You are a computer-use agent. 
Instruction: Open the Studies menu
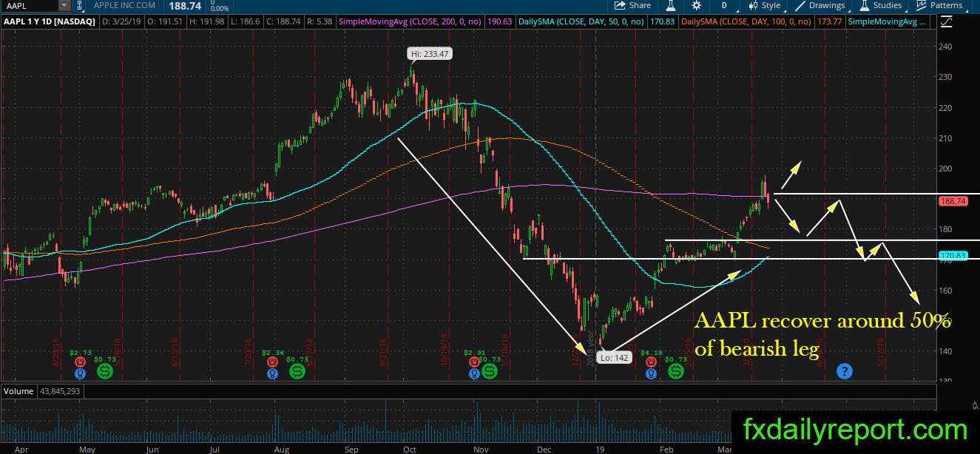[880, 5]
